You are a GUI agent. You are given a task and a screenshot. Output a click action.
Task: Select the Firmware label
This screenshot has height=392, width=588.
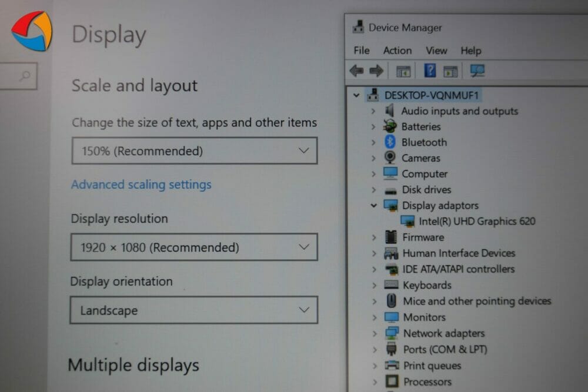(423, 237)
